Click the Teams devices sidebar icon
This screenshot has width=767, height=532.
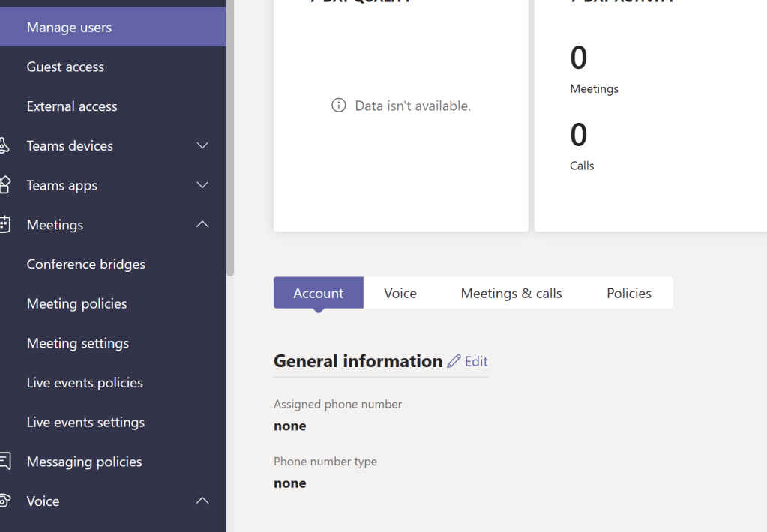(x=4, y=145)
